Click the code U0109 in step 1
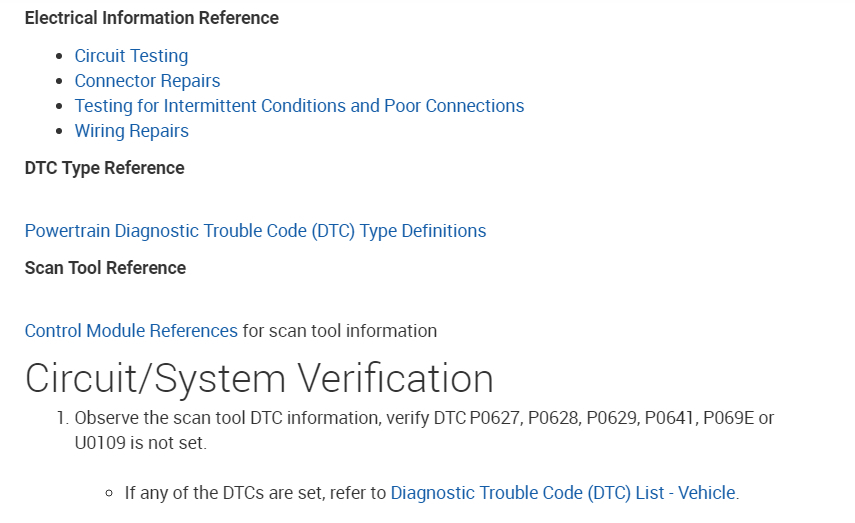 (99, 442)
